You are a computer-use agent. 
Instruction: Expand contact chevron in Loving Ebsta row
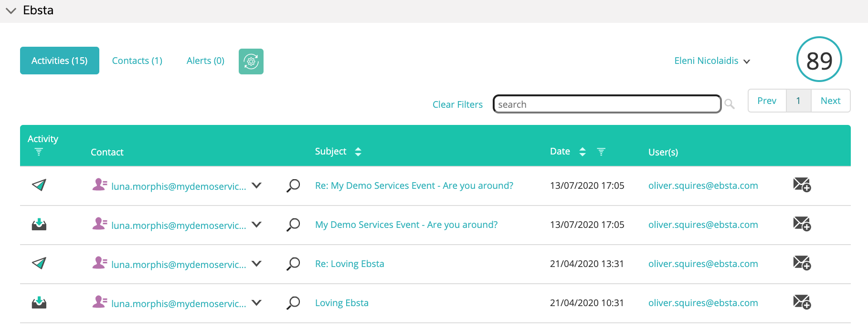point(256,303)
